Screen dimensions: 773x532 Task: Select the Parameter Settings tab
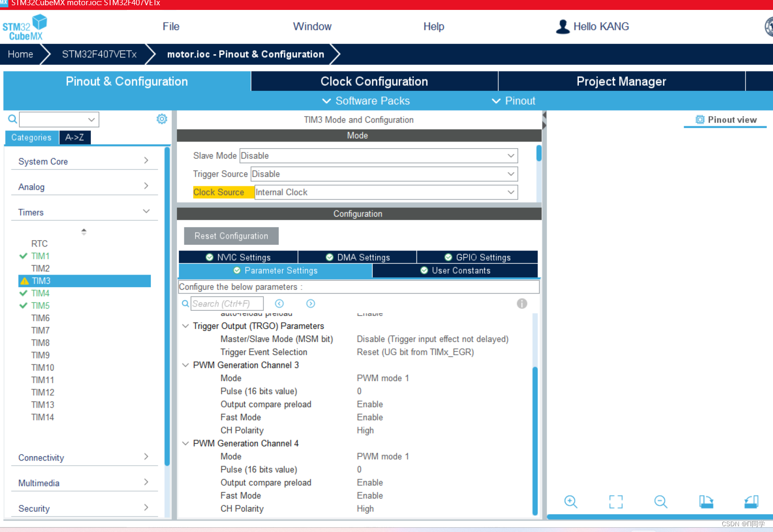pos(275,270)
